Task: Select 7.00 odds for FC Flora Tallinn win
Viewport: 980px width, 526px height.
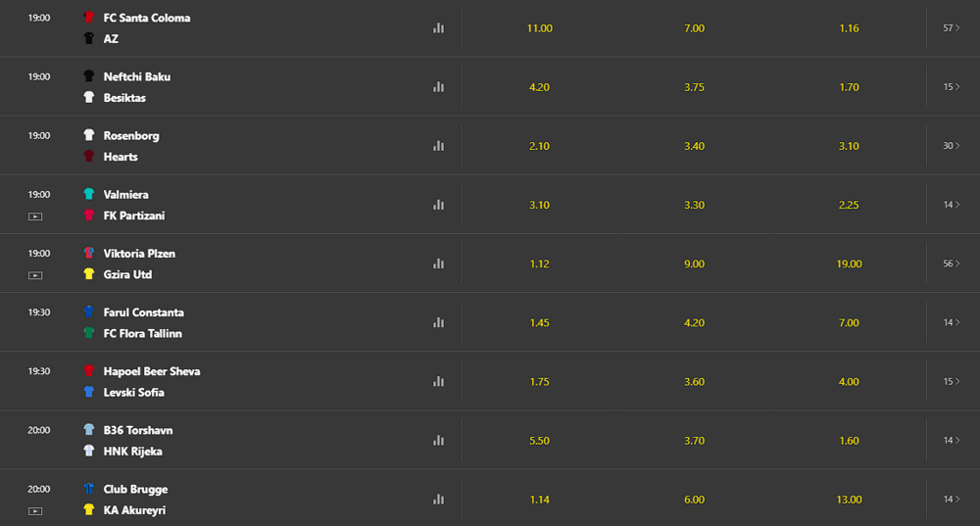Action: tap(849, 322)
